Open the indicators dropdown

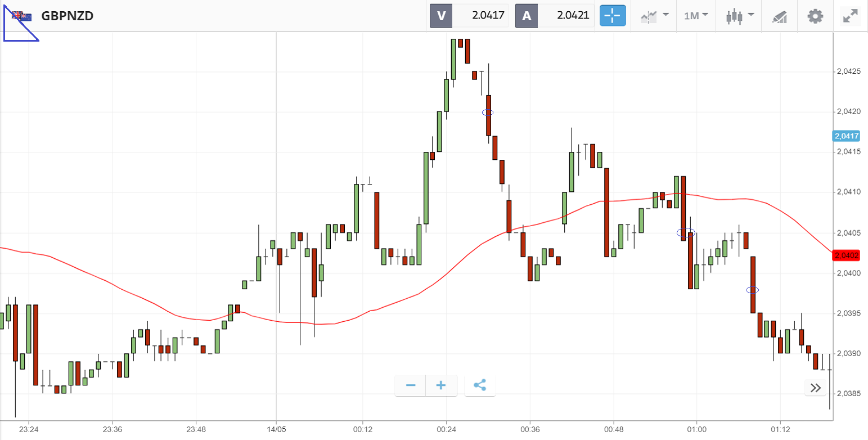[655, 16]
